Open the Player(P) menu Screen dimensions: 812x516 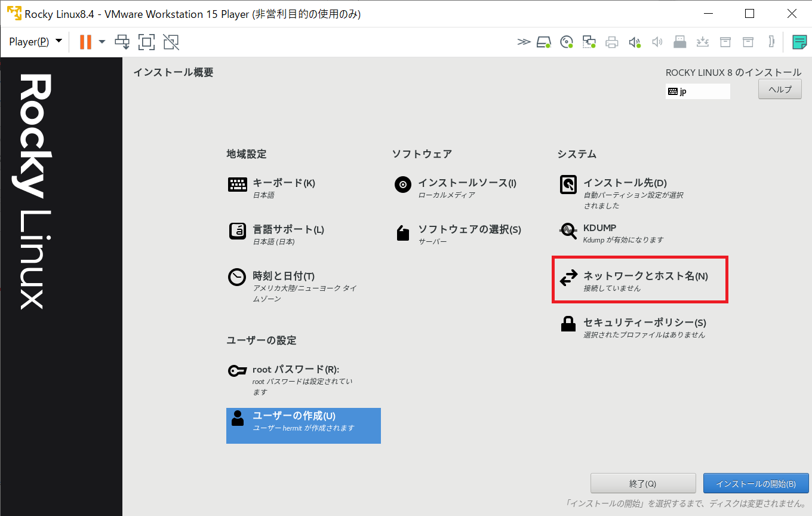coord(35,42)
